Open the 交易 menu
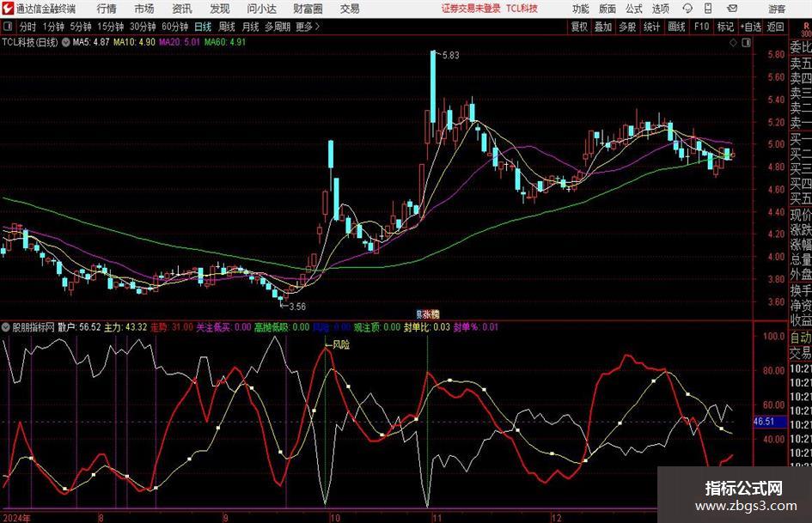 350,9
